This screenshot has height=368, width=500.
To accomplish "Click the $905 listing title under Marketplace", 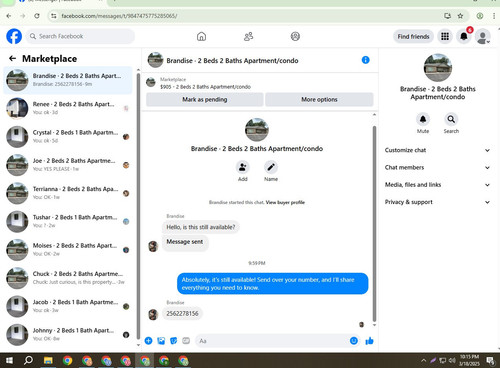I will click(x=205, y=87).
